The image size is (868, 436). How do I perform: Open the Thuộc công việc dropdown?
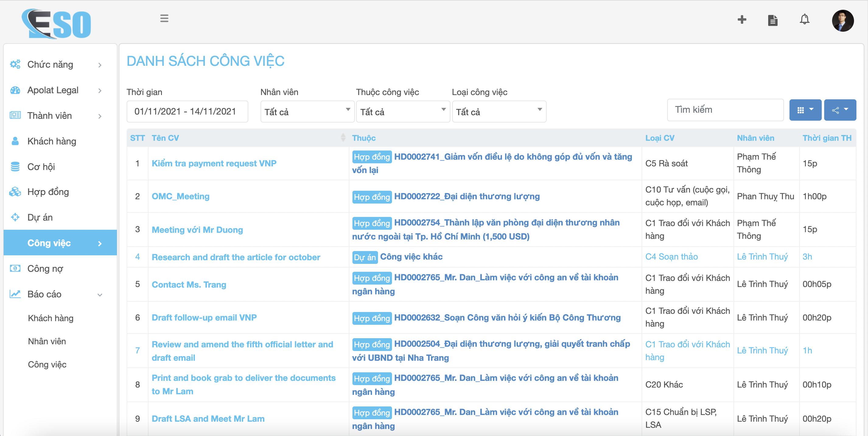tap(403, 112)
